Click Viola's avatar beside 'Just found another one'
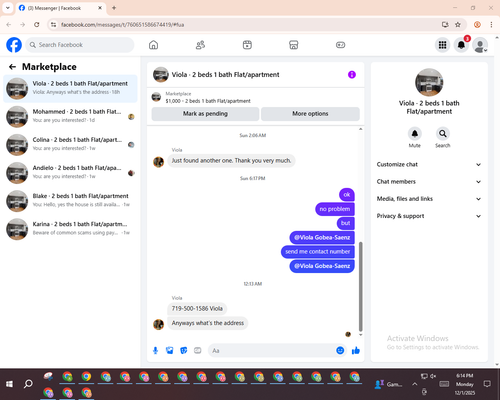Viewport: 500px width, 400px height. click(158, 162)
